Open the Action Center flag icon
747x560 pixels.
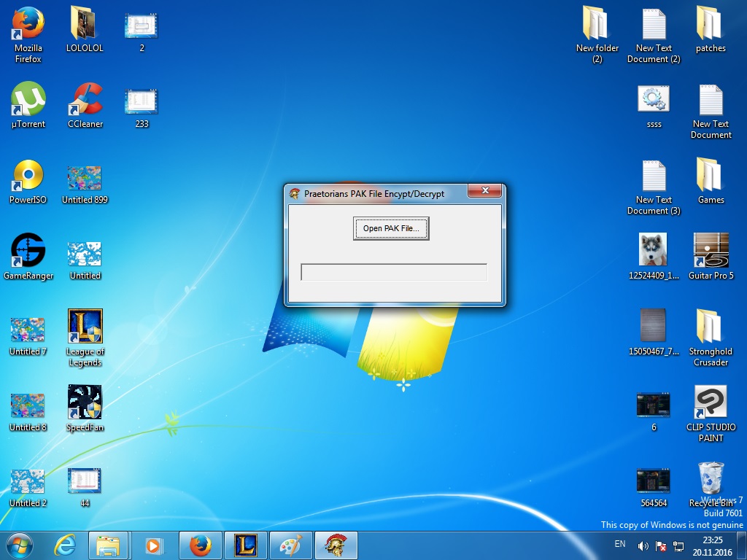[661, 545]
